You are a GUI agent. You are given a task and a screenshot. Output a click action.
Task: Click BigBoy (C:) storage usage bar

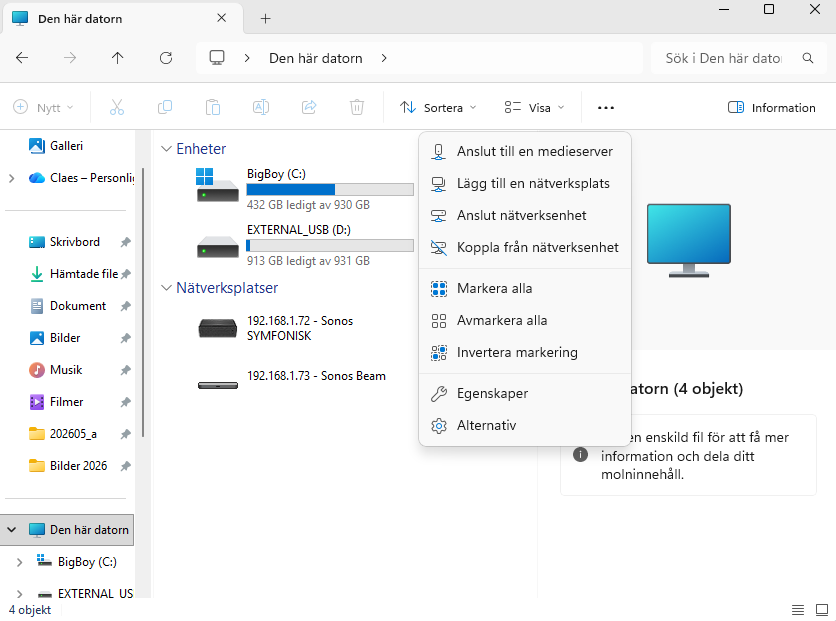click(329, 189)
